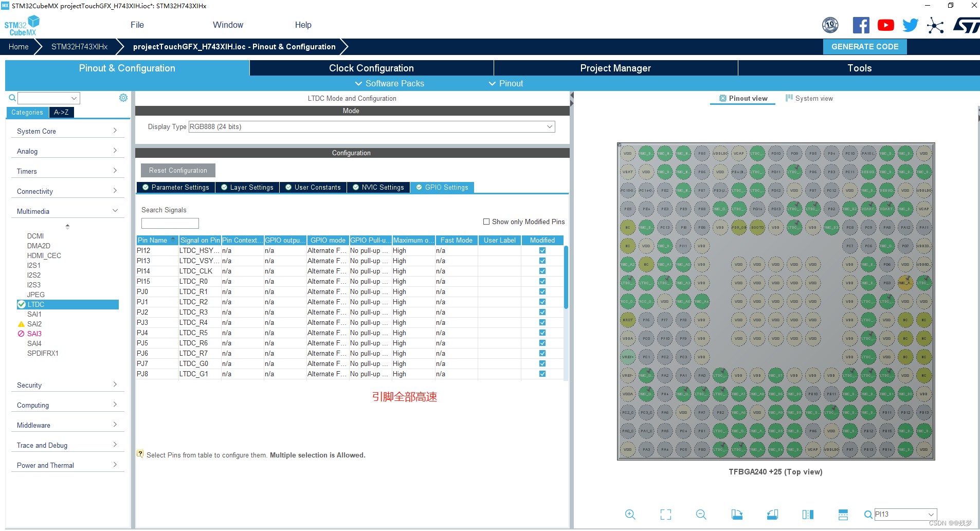Toggle Show only Modified Pins checkbox
The image size is (980, 531).
[x=486, y=222]
